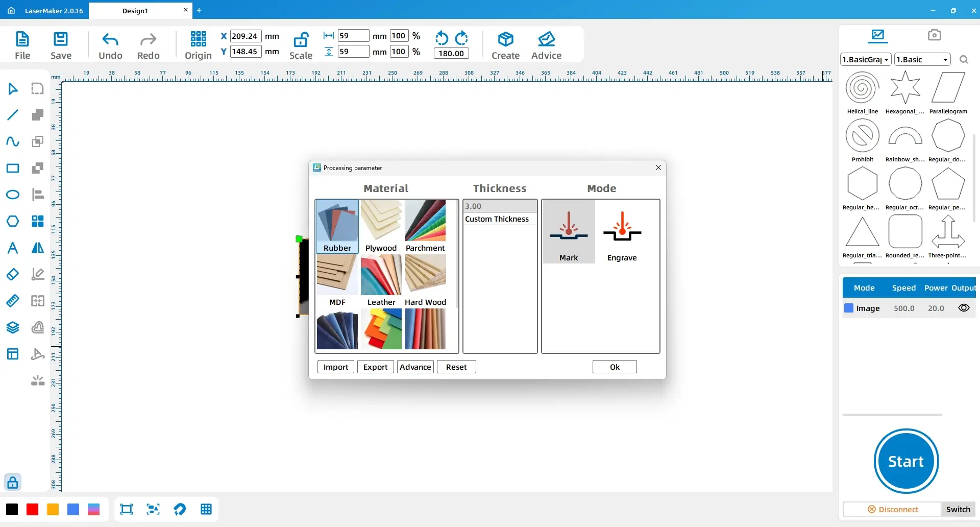Click the Reset button

456,367
